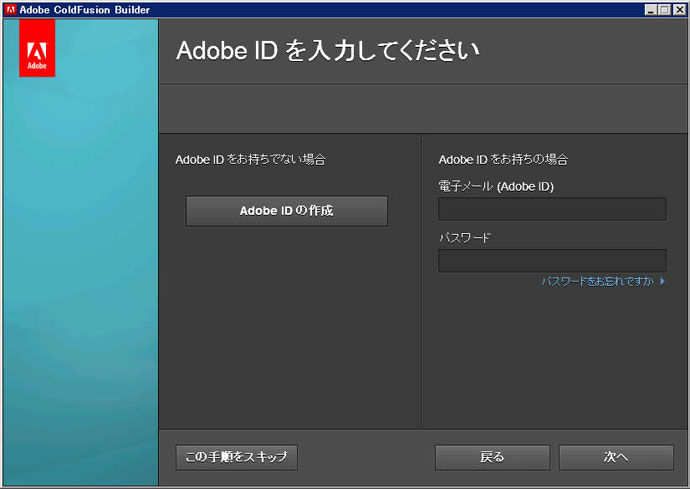Image resolution: width=690 pixels, height=489 pixels.
Task: Click the 電子メール (Adobe ID) field label
Action: [x=496, y=186]
